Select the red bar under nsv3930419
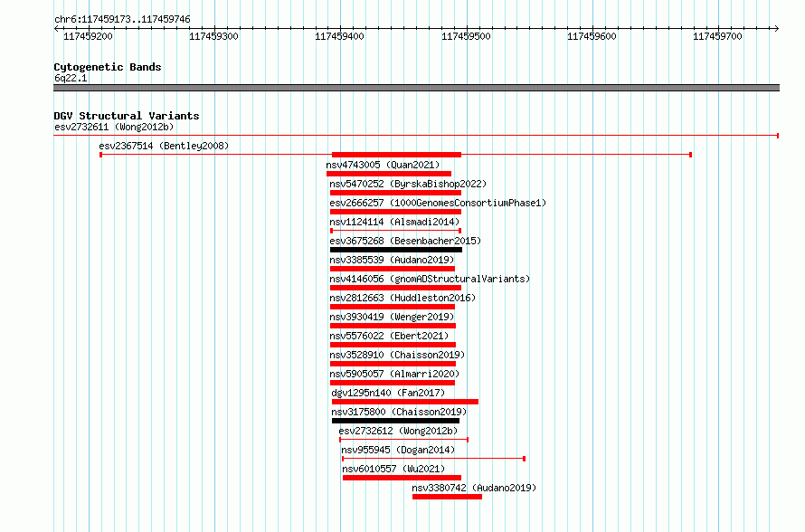 [x=393, y=326]
